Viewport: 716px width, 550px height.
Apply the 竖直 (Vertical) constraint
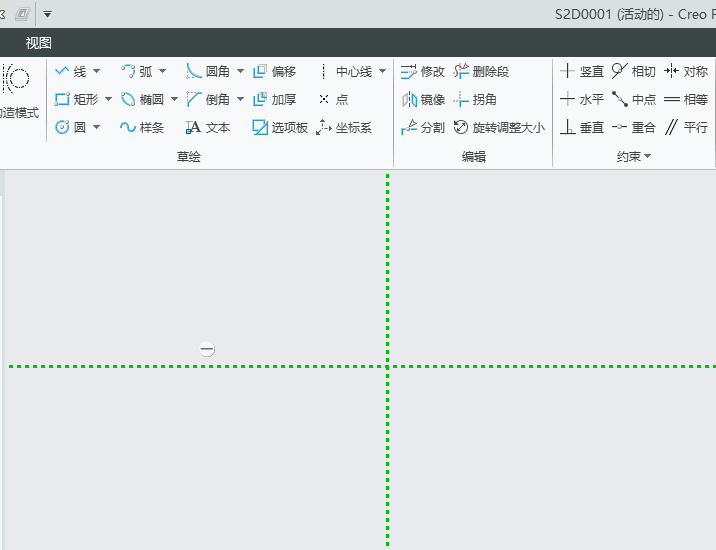(582, 72)
